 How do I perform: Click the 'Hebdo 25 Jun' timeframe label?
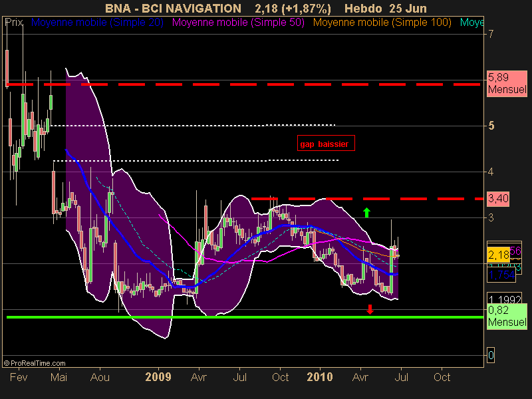pyautogui.click(x=386, y=8)
